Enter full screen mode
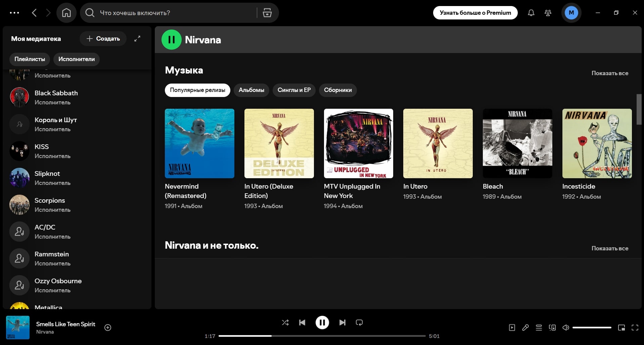Viewport: 644px width, 345px height. (x=635, y=328)
